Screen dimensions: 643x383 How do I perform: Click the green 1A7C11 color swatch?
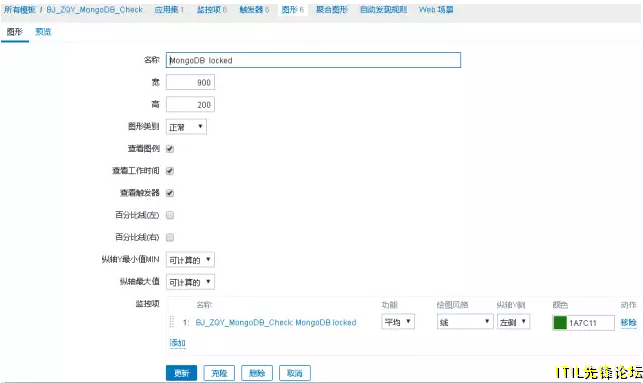click(560, 323)
